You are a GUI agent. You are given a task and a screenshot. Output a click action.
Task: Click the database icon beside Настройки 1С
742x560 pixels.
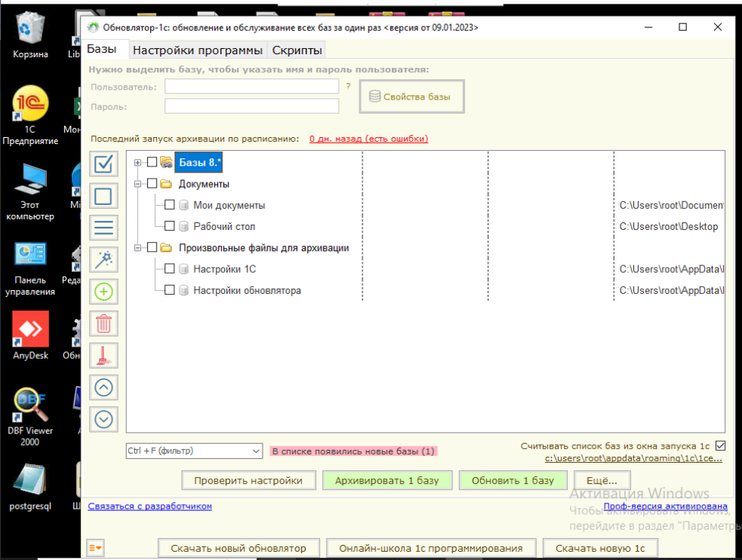[184, 269]
